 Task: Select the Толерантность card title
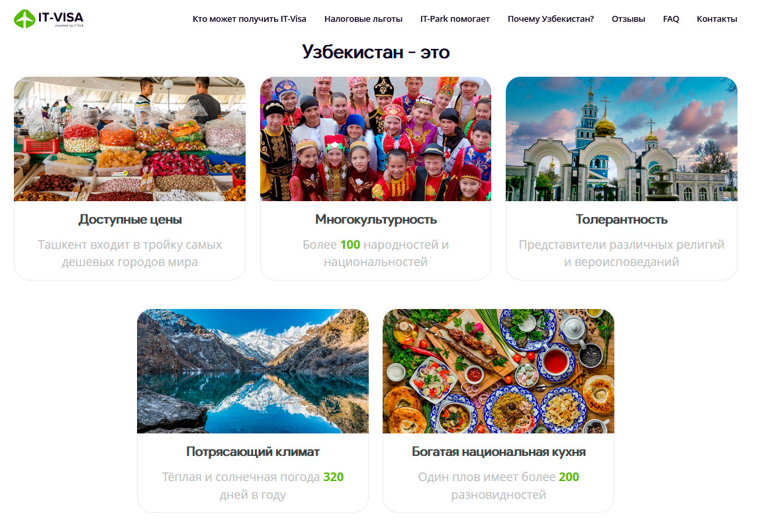coord(622,220)
